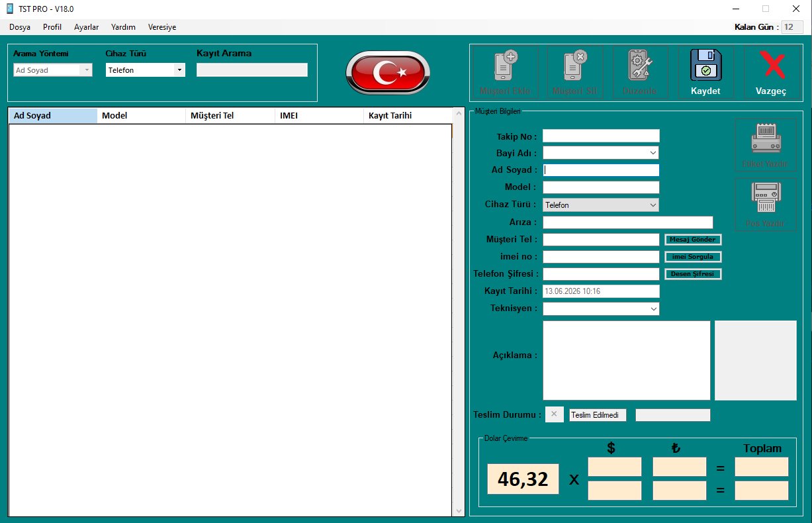Open the Profil menu
The width and height of the screenshot is (812, 523).
click(x=52, y=27)
